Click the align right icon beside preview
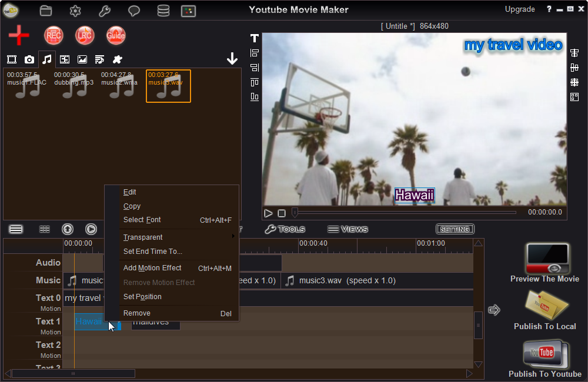This screenshot has height=382, width=588. pos(255,68)
